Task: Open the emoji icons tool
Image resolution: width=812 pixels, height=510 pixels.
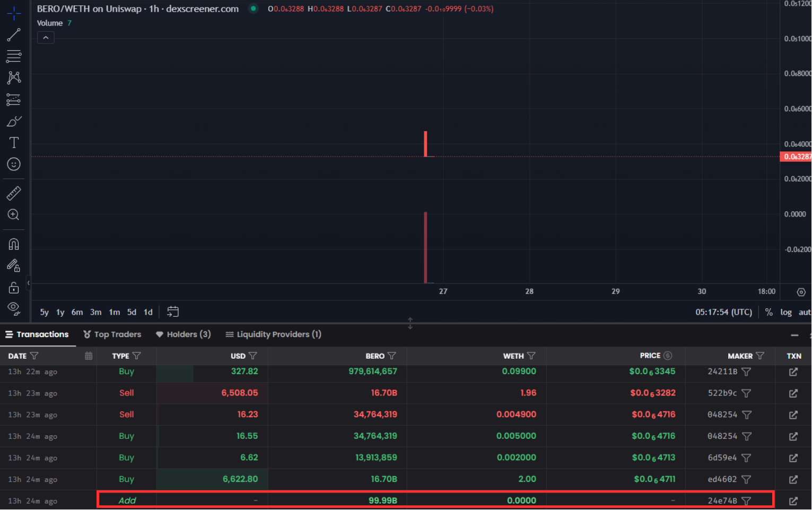Action: [x=14, y=165]
